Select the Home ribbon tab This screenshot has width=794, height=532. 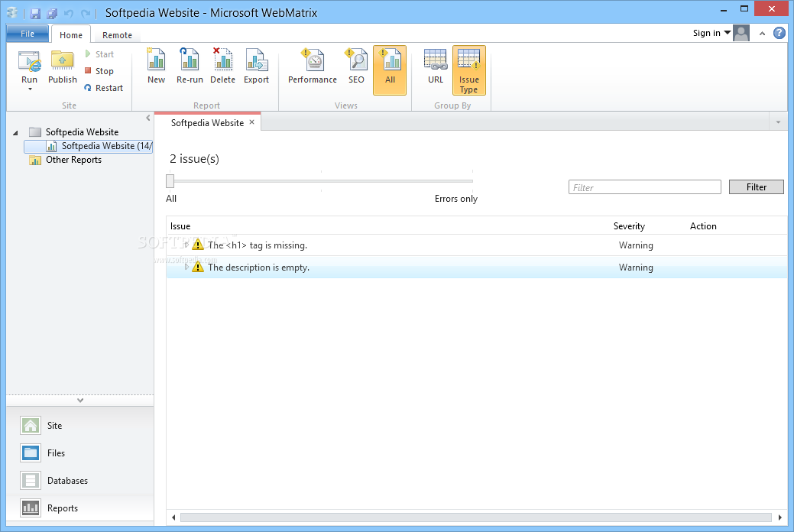coord(71,35)
